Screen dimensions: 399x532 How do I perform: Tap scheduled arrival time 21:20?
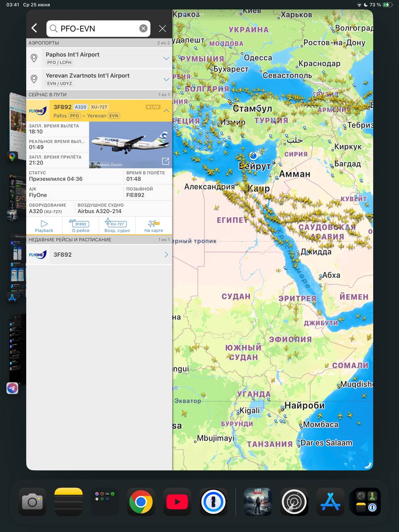point(36,163)
